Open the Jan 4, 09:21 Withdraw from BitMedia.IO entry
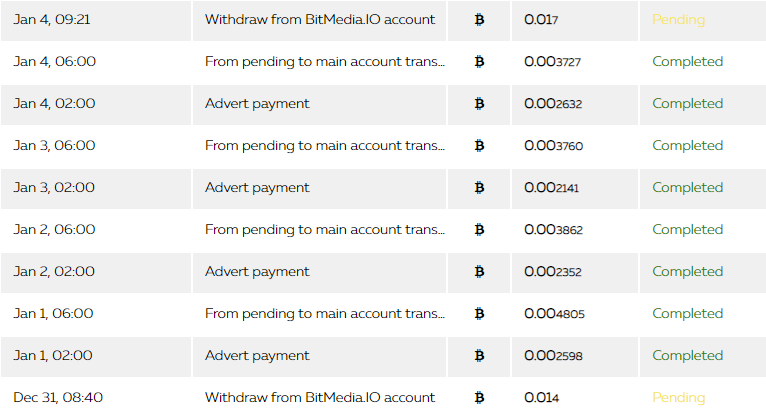This screenshot has width=766, height=420. [320, 20]
